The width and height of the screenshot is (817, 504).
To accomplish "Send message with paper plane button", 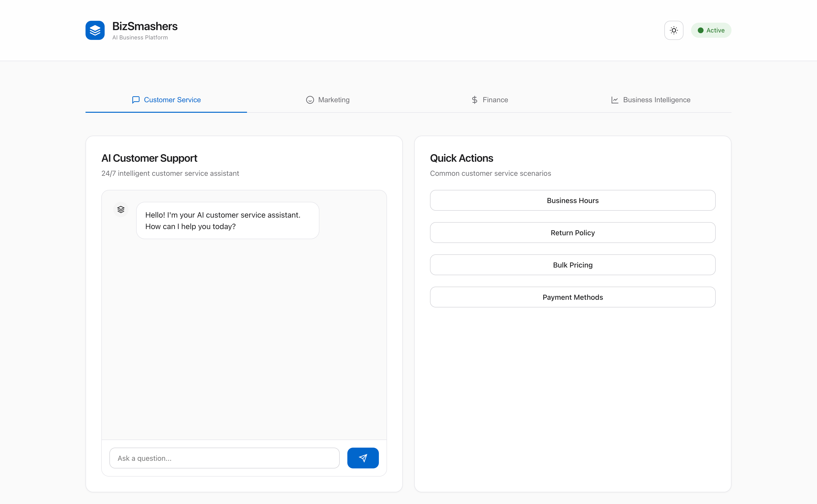I will [363, 458].
